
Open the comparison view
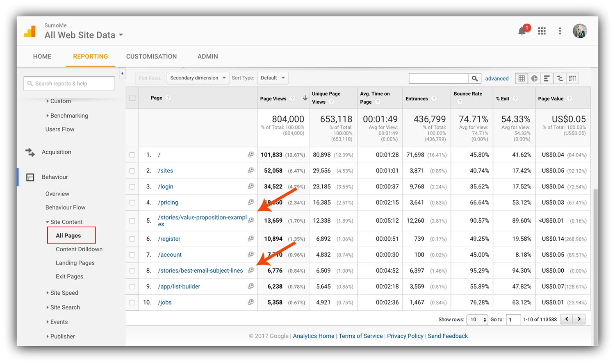pos(560,78)
